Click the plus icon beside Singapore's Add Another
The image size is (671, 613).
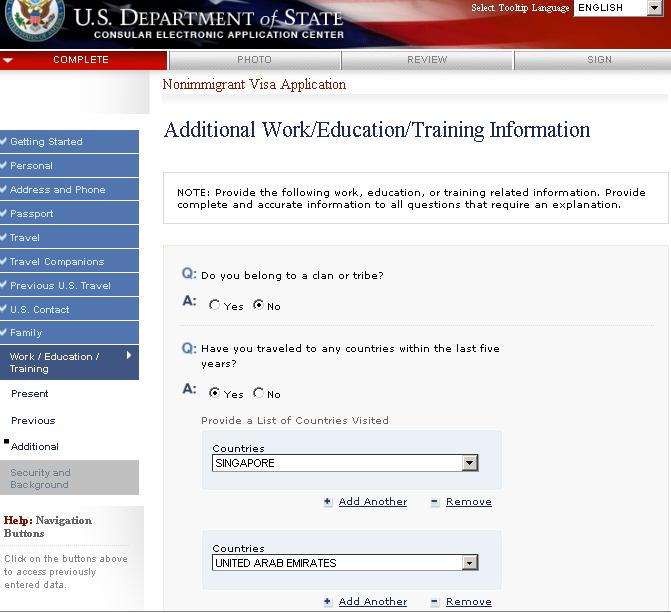[328, 502]
